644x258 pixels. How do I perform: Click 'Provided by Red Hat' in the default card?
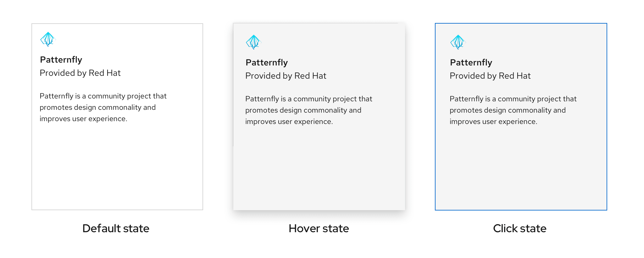point(80,73)
